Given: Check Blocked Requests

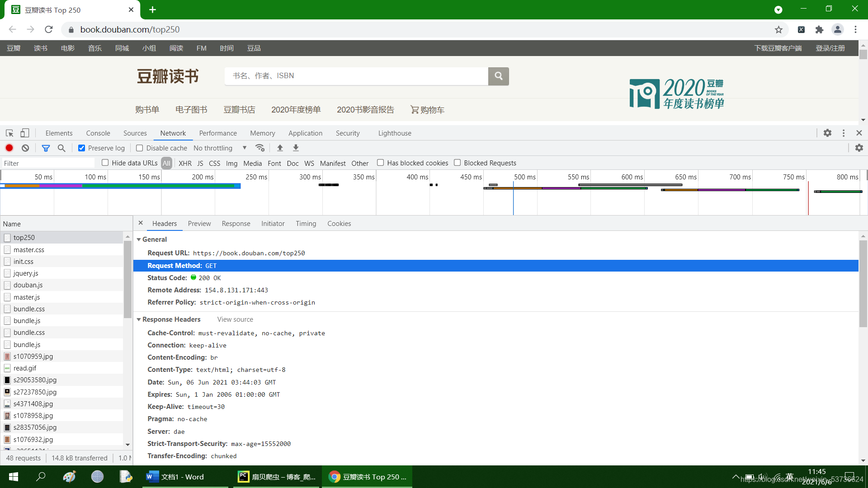Looking at the screenshot, I should (458, 163).
